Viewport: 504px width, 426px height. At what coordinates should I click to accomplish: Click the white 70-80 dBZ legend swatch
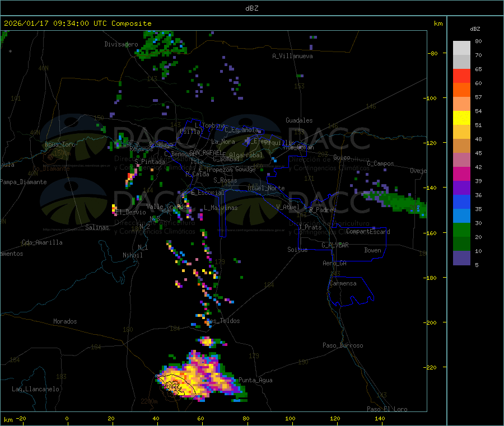pos(461,48)
